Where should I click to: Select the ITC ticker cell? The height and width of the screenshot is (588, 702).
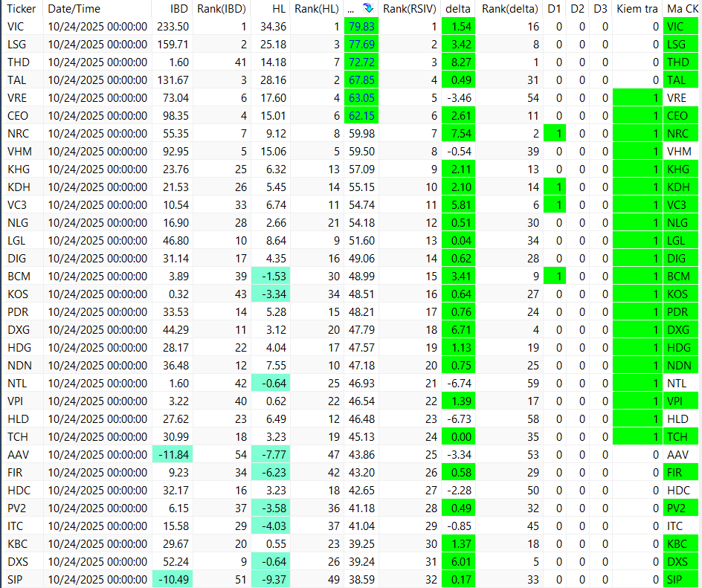[23, 526]
